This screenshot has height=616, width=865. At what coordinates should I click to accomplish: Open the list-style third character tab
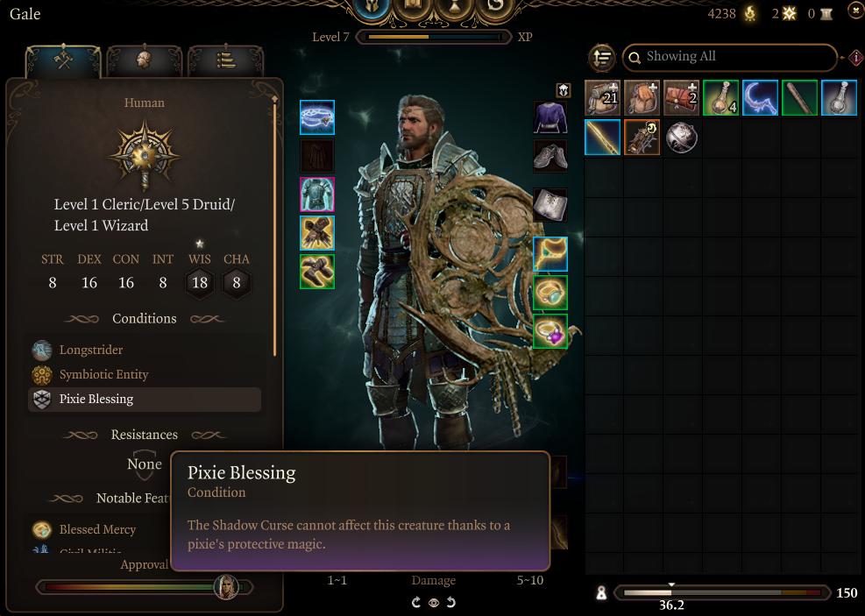click(x=225, y=60)
